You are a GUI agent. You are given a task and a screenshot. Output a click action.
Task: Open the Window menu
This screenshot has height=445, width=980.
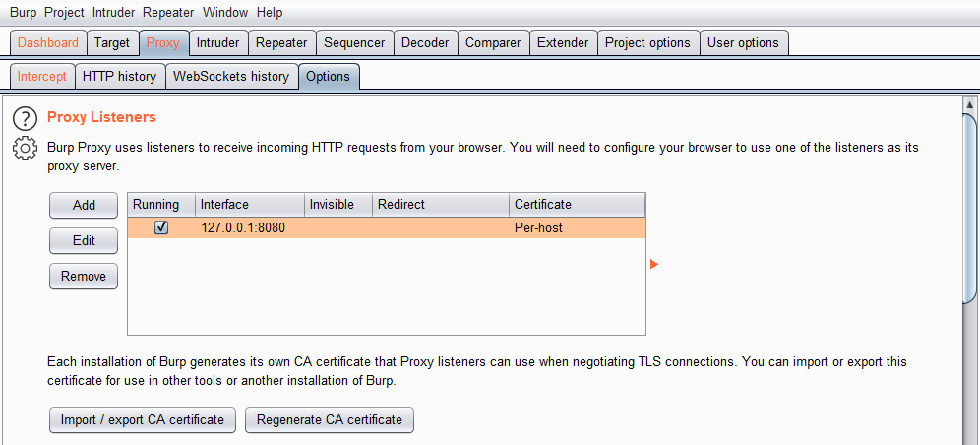tap(225, 12)
